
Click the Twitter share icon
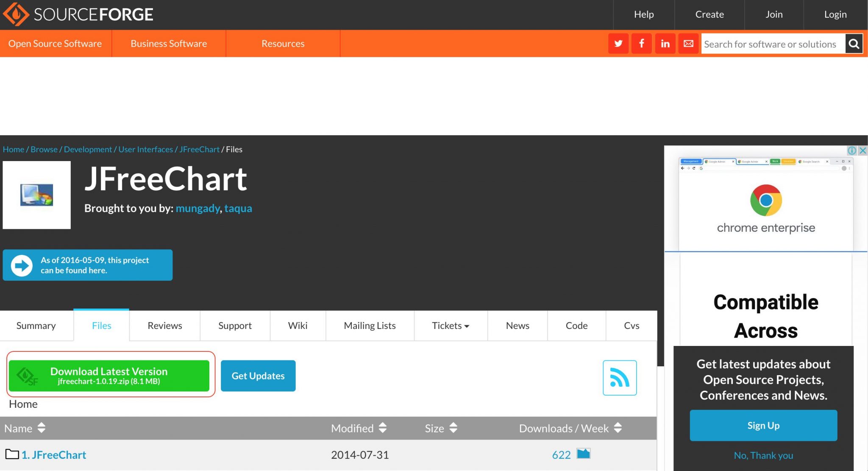tap(618, 44)
